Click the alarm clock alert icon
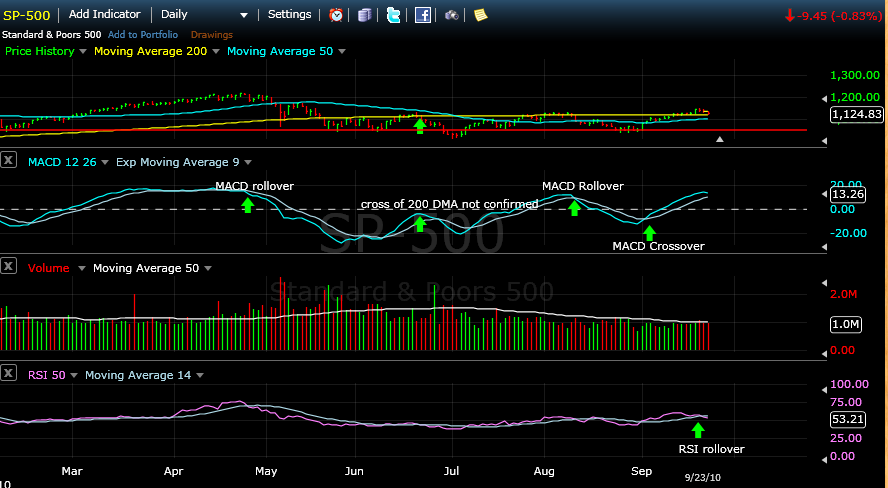This screenshot has width=888, height=488. point(336,15)
